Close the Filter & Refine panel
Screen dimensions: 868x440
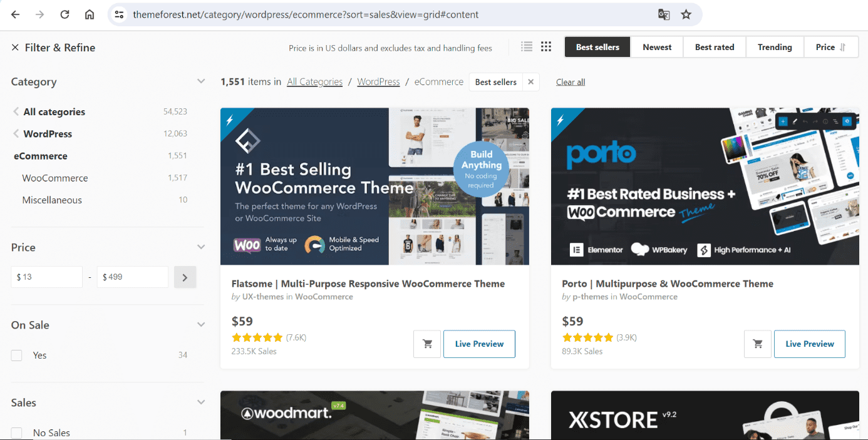click(x=15, y=48)
